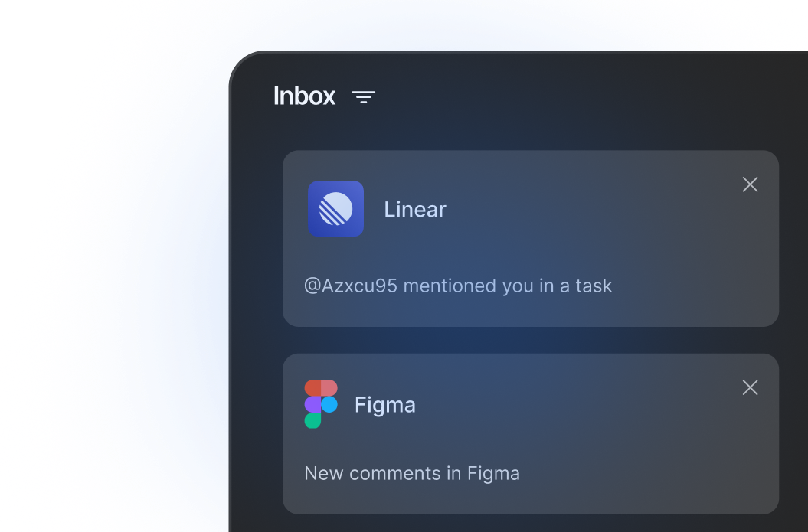Dismiss the Figma notification with X
Image resolution: width=808 pixels, height=532 pixels.
(x=750, y=387)
